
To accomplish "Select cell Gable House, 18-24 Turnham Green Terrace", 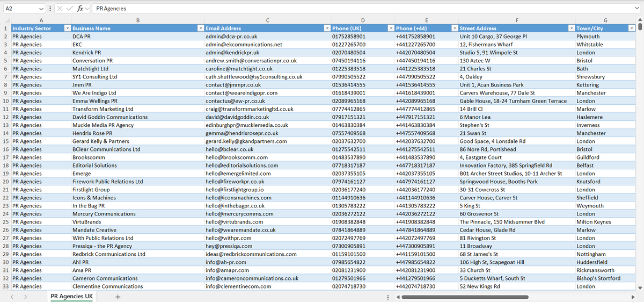I will coord(517,101).
